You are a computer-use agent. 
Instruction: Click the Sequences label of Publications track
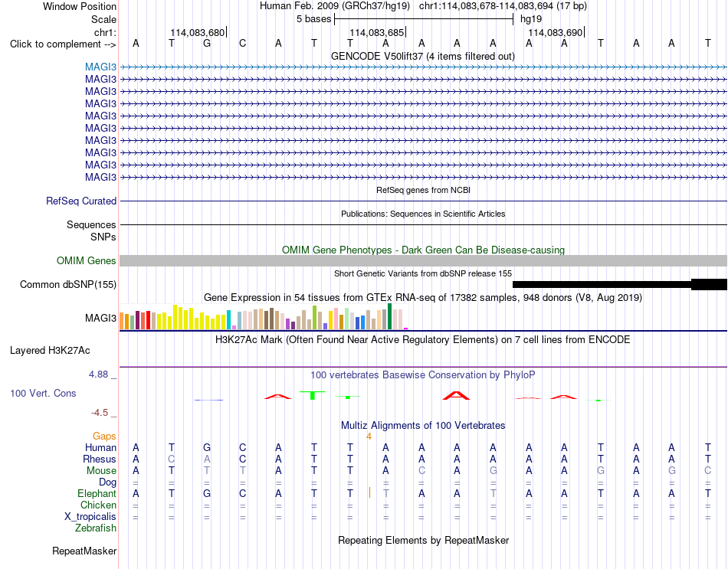91,224
